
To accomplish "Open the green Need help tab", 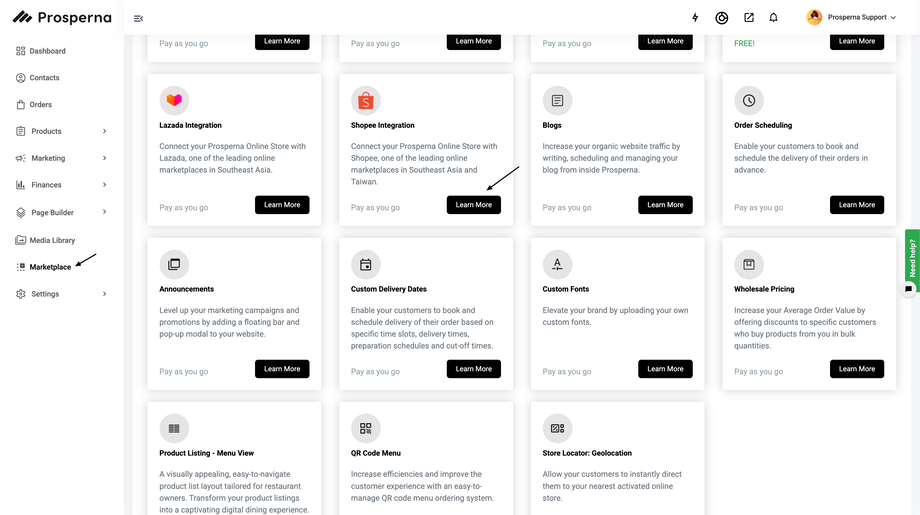I will pyautogui.click(x=912, y=255).
